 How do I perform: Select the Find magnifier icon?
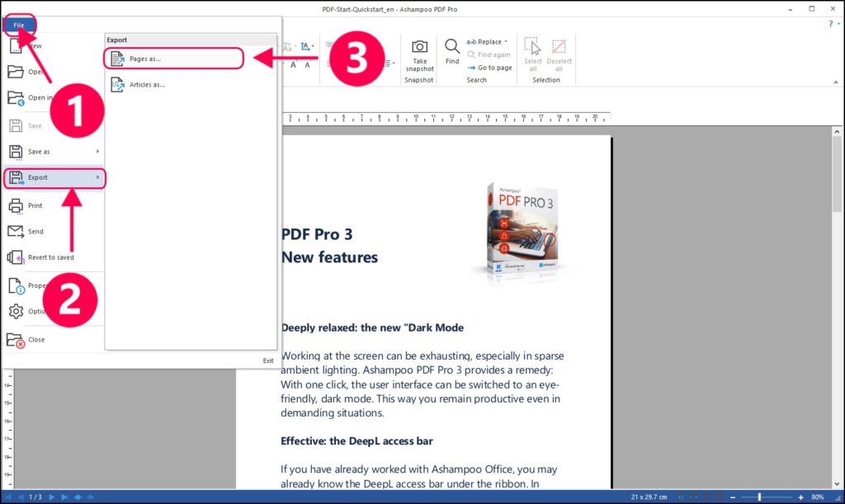click(x=451, y=47)
